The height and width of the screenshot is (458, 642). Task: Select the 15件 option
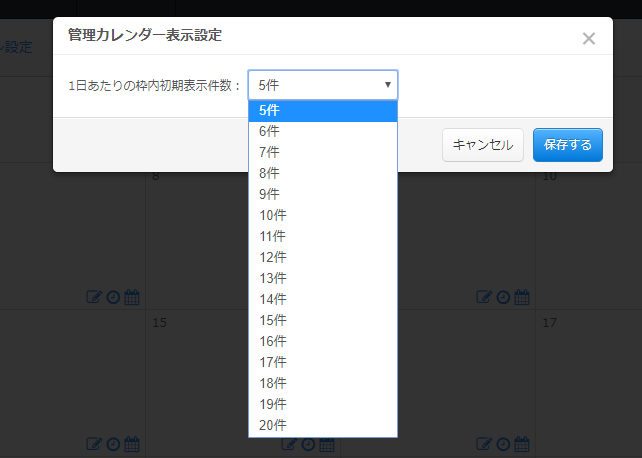322,320
